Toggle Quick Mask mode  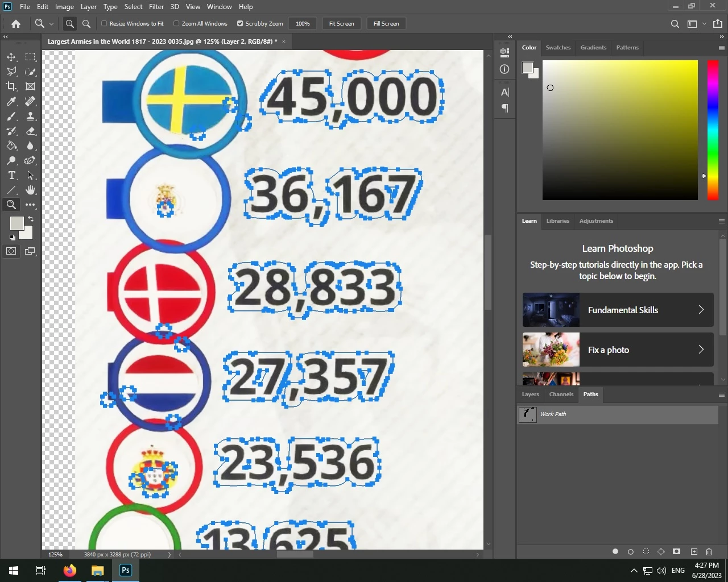[11, 251]
